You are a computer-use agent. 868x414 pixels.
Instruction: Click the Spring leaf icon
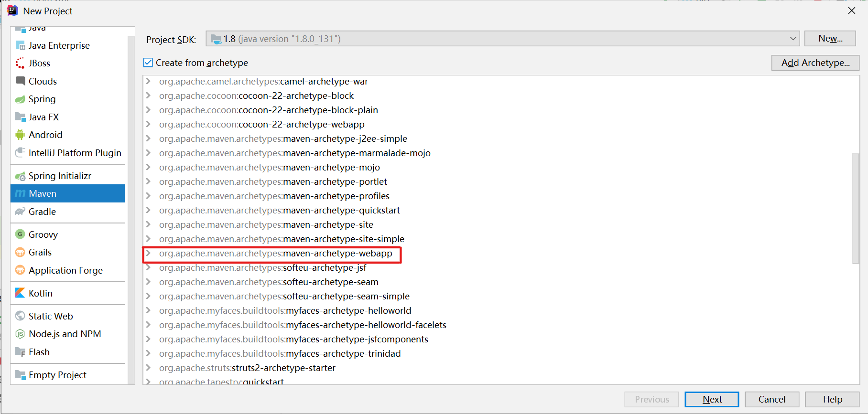click(20, 99)
